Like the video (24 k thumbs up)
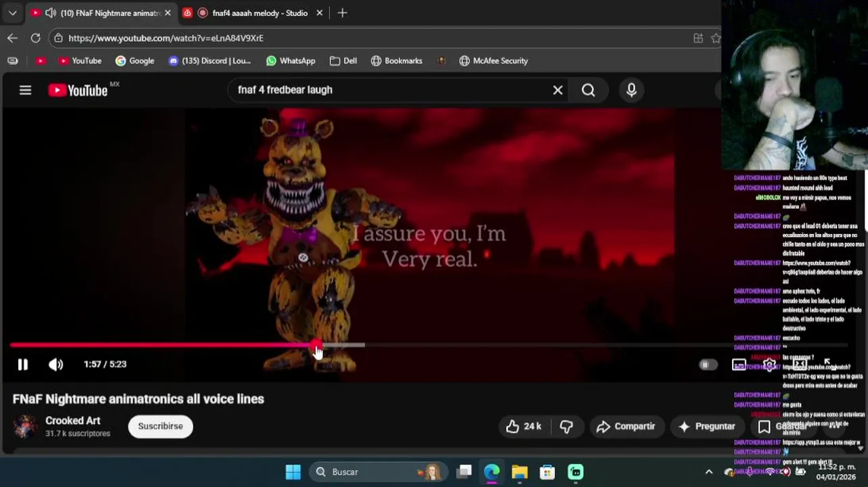Screen dimensions: 868x487 [x=524, y=426]
